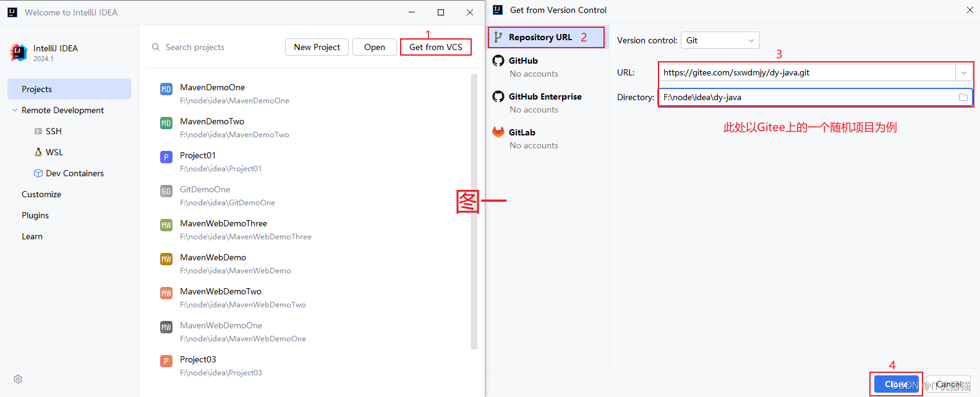Click path F:\node\idea\MavenWebDemoTwo
Viewport: 980px width, 397px height.
243,305
